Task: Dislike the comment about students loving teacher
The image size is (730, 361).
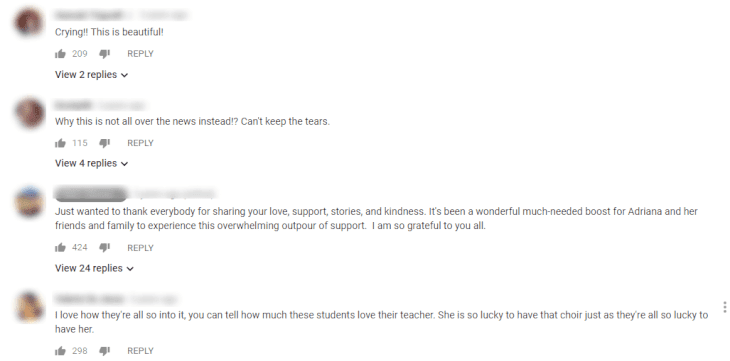Action: 105,351
